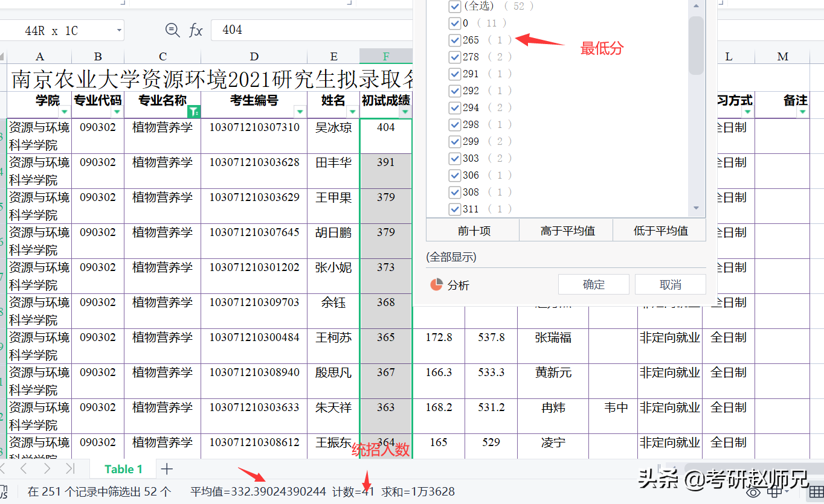The height and width of the screenshot is (504, 824).
Task: Click the fx insert function icon
Action: pos(196,30)
